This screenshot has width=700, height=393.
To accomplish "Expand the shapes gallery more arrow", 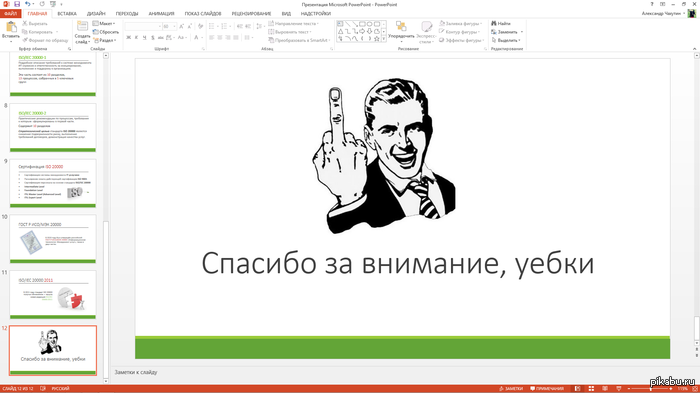I will tap(383, 39).
